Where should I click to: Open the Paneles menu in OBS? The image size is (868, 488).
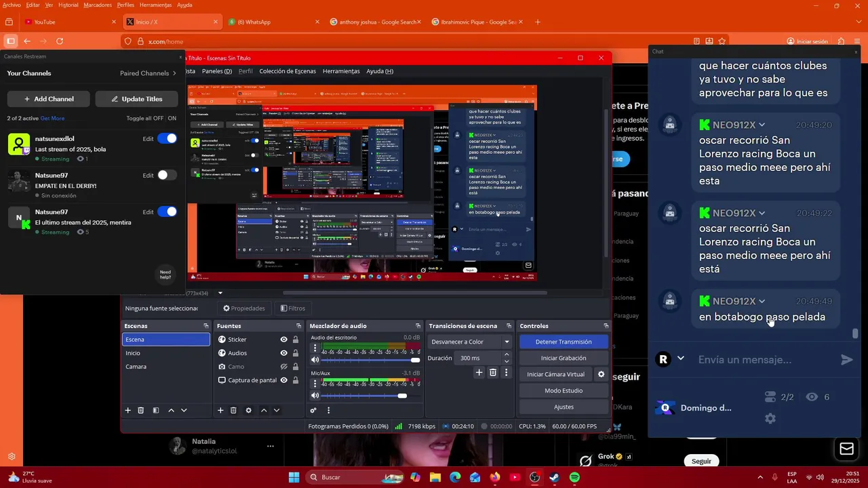217,71
